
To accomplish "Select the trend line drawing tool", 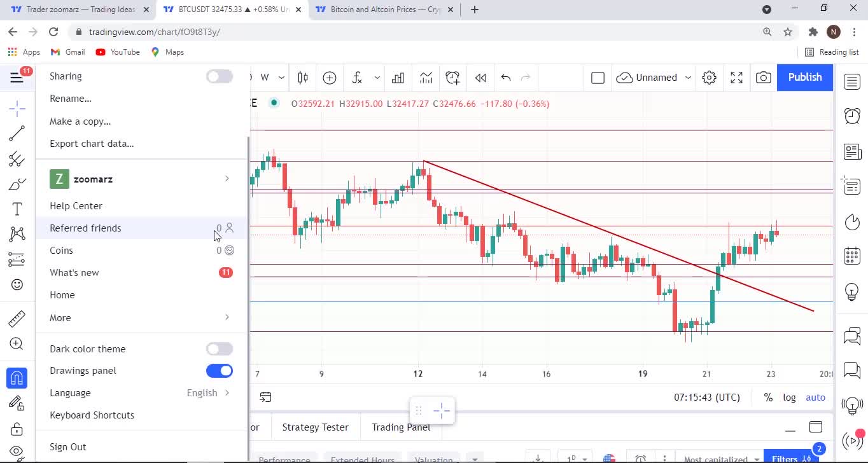I will [x=17, y=133].
